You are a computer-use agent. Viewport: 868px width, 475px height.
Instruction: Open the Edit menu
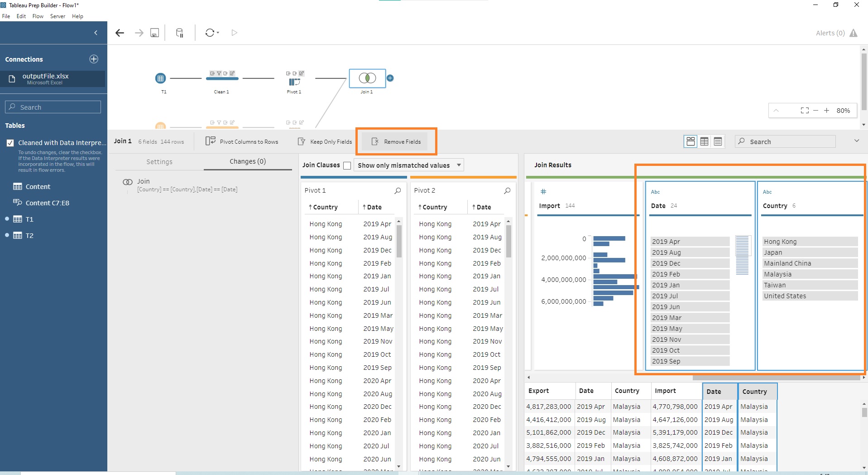[x=21, y=16]
